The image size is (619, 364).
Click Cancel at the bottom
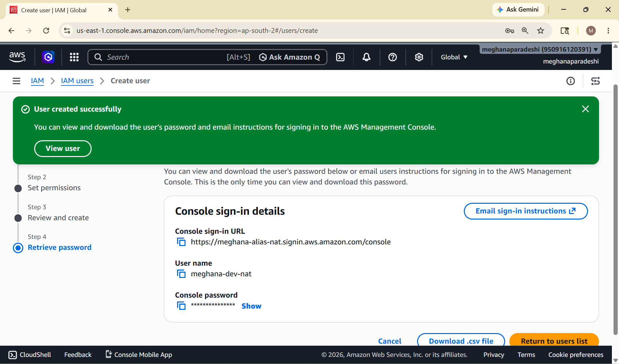(x=390, y=341)
